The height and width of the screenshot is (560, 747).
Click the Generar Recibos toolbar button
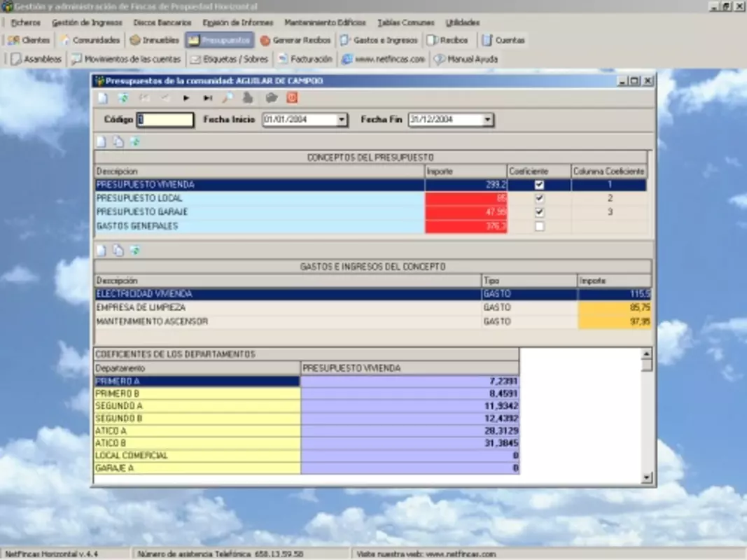pyautogui.click(x=295, y=41)
